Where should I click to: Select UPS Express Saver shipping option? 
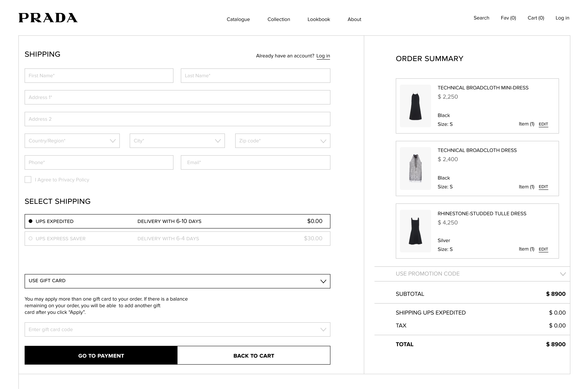[x=31, y=239]
